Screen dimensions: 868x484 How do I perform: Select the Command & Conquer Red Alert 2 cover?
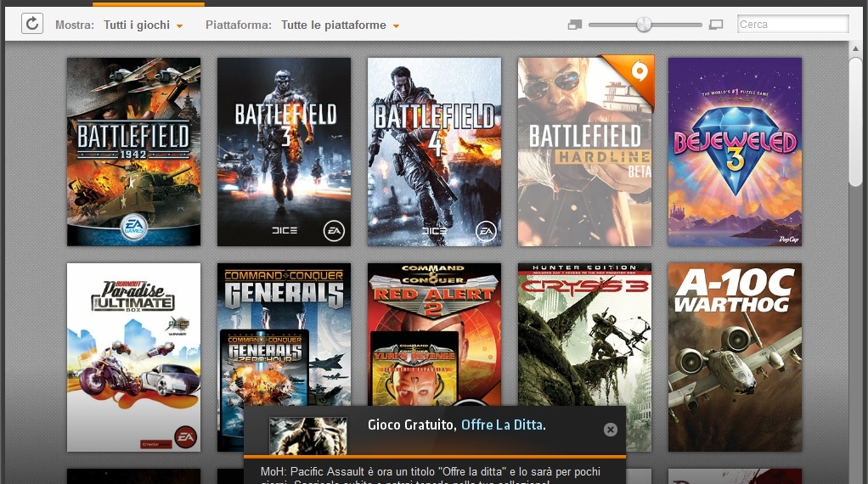coord(434,335)
